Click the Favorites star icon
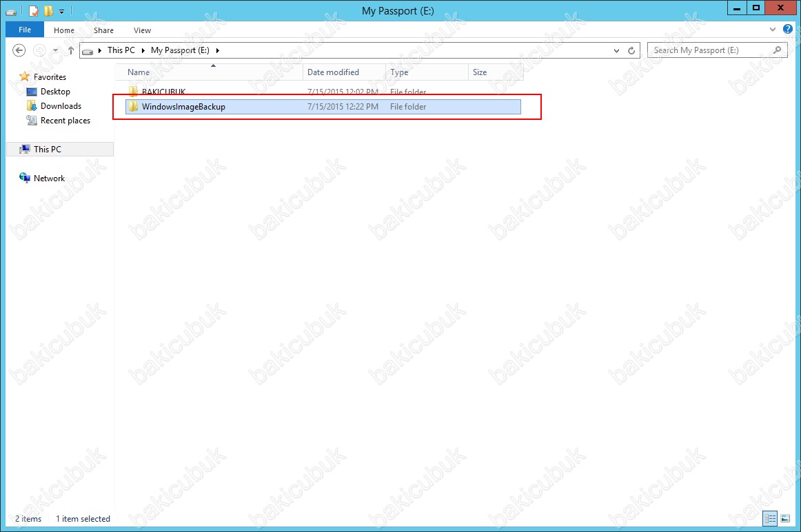This screenshot has width=801, height=532. (x=25, y=76)
